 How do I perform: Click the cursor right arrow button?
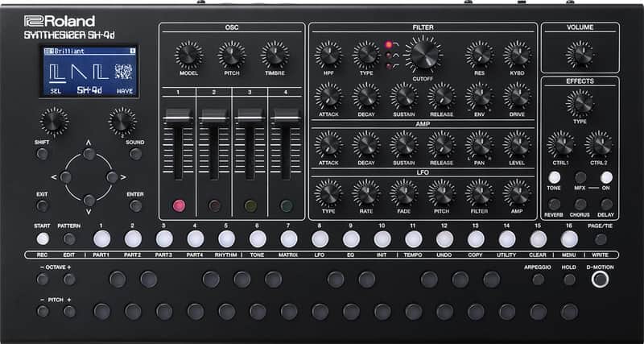112,177
